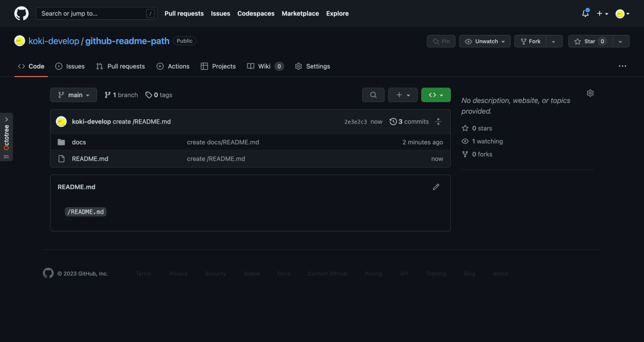Open the Privacy footer link

(x=178, y=274)
